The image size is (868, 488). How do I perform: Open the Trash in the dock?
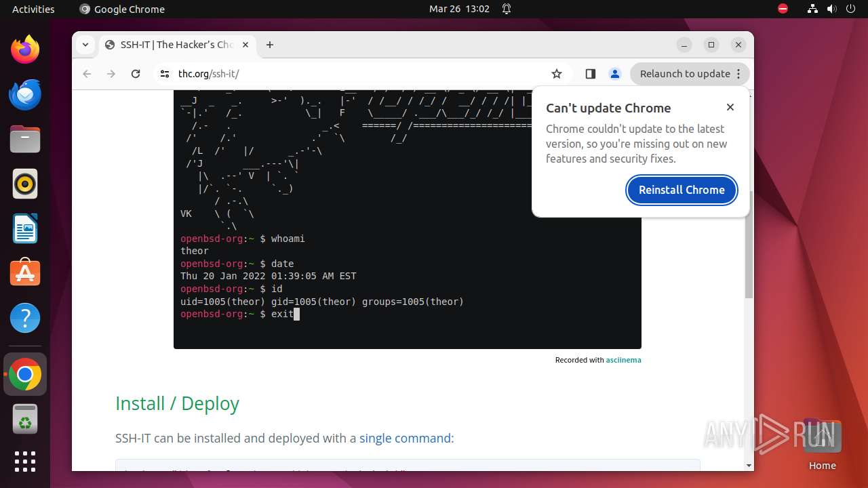click(x=25, y=419)
